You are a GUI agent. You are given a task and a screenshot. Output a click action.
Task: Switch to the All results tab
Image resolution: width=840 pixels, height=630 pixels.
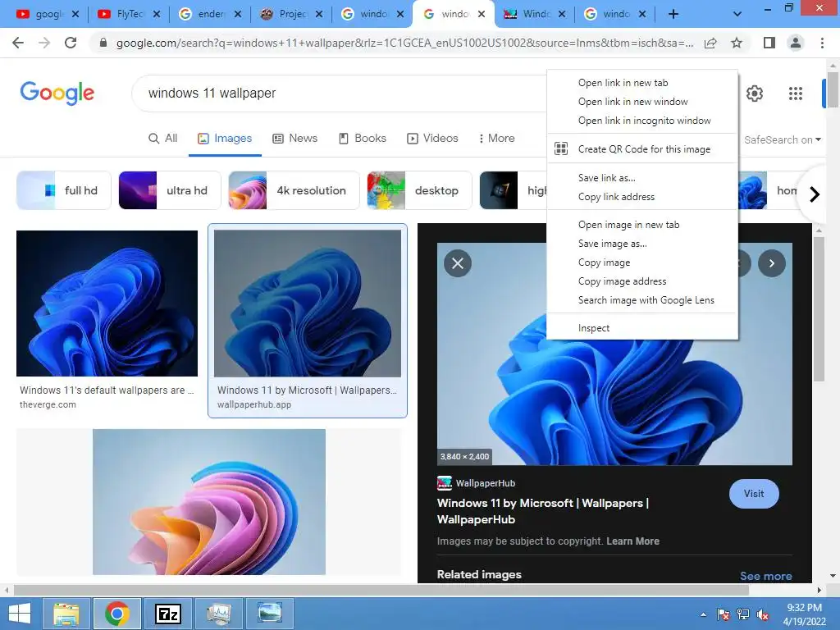pos(163,138)
